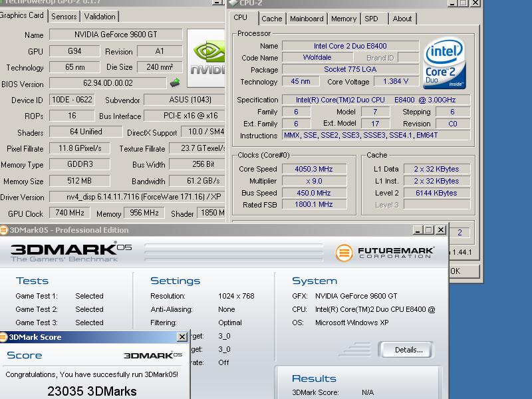Click the Multiplier value x 9.0

pyautogui.click(x=314, y=181)
